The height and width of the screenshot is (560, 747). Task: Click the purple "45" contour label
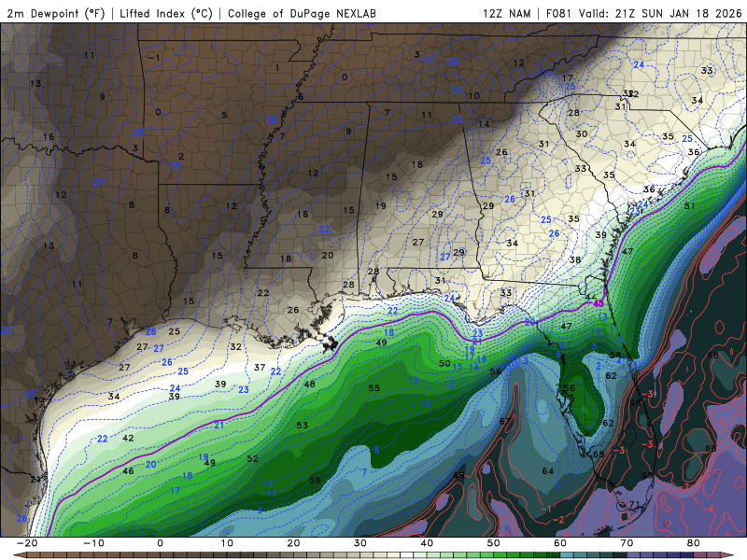599,303
